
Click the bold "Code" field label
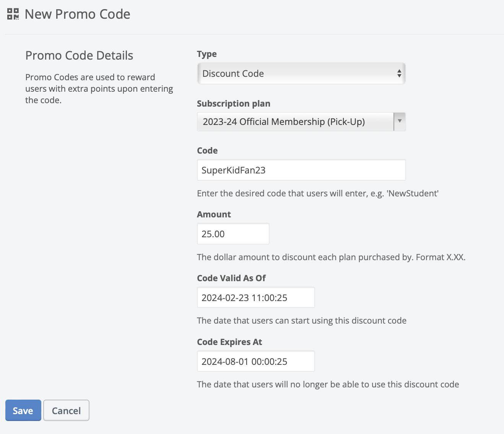(207, 151)
